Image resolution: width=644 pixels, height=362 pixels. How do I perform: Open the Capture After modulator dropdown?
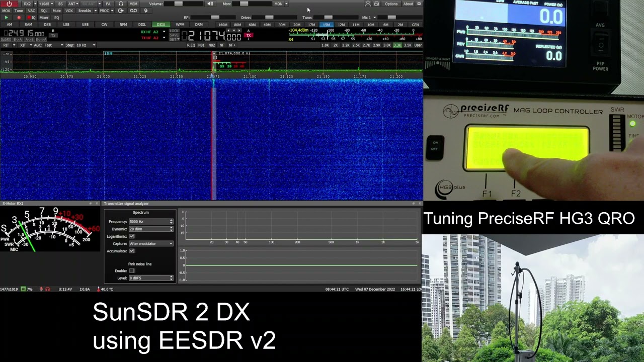pyautogui.click(x=151, y=244)
